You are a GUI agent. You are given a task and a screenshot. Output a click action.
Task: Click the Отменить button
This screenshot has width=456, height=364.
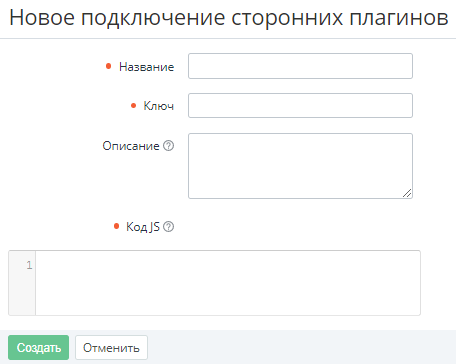point(111,348)
